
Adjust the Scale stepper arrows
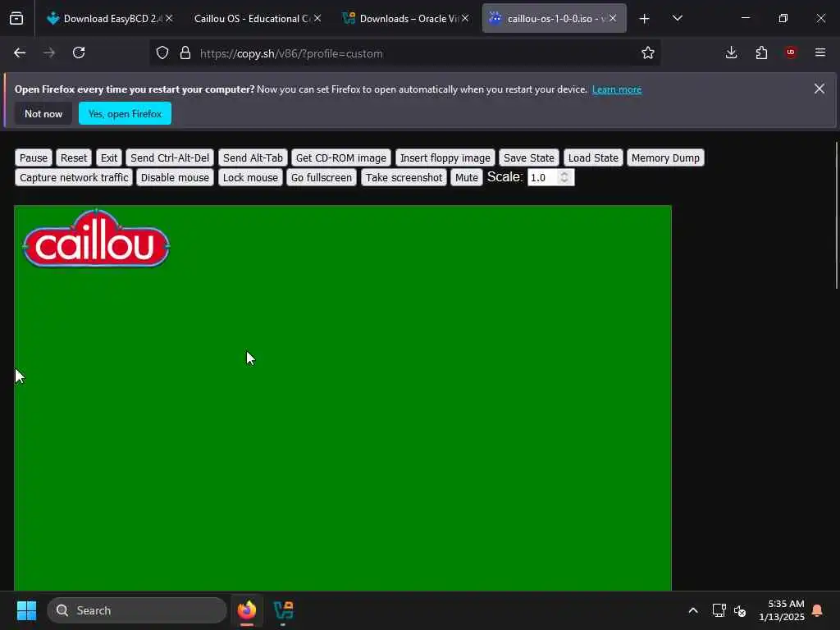pyautogui.click(x=564, y=177)
